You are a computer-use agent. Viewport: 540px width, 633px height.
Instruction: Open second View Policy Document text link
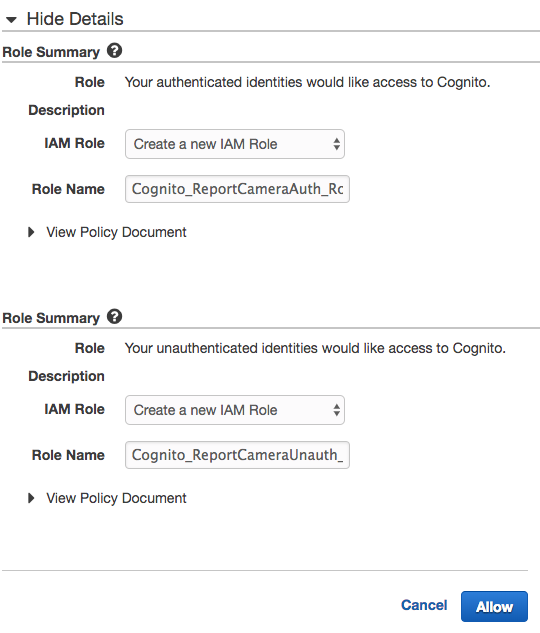(x=116, y=498)
